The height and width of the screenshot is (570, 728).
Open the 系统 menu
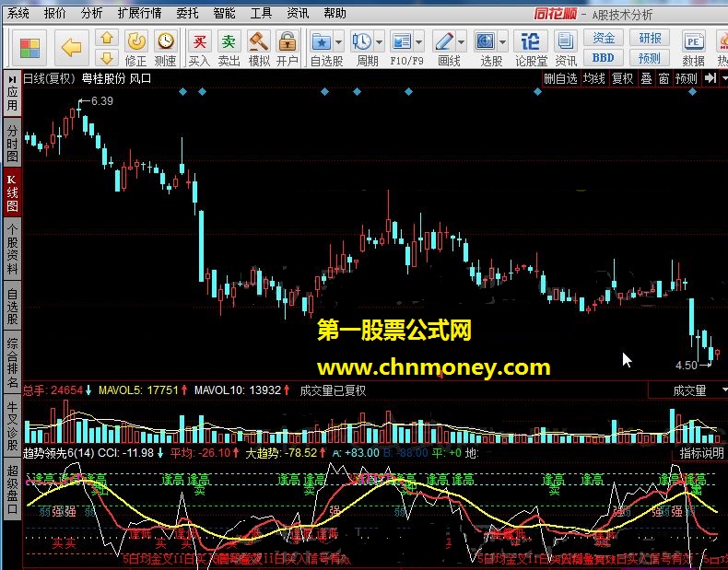(x=18, y=14)
